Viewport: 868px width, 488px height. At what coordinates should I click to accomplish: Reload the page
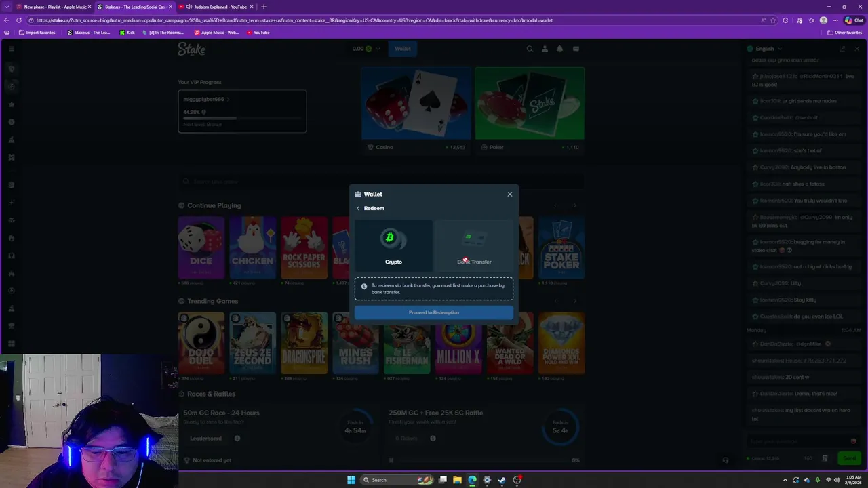pos(19,20)
